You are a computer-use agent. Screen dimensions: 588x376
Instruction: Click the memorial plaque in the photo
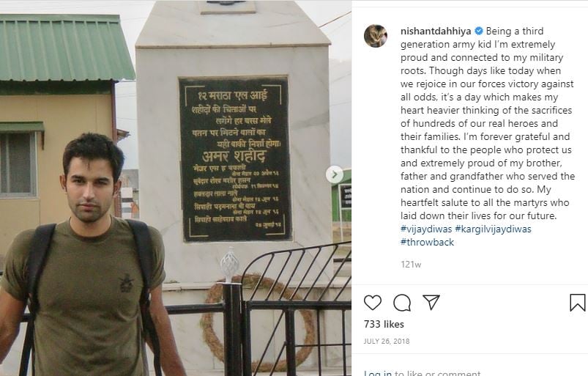click(x=235, y=159)
